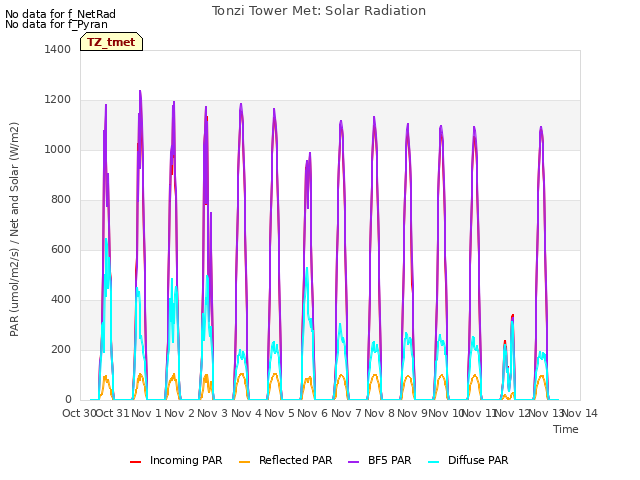Screen dimensions: 640x480
Task: Select the Reflected PAR legend entry
Action: point(286,460)
